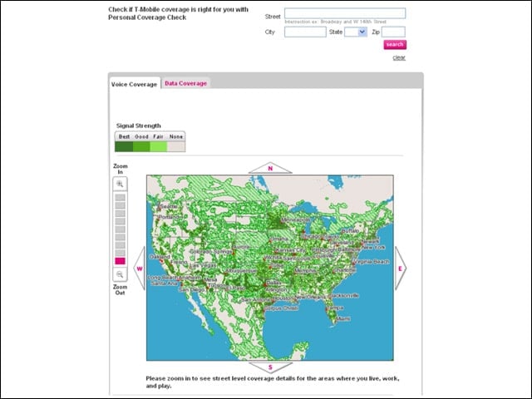Click Corpus Christi label on the map

click(281, 308)
